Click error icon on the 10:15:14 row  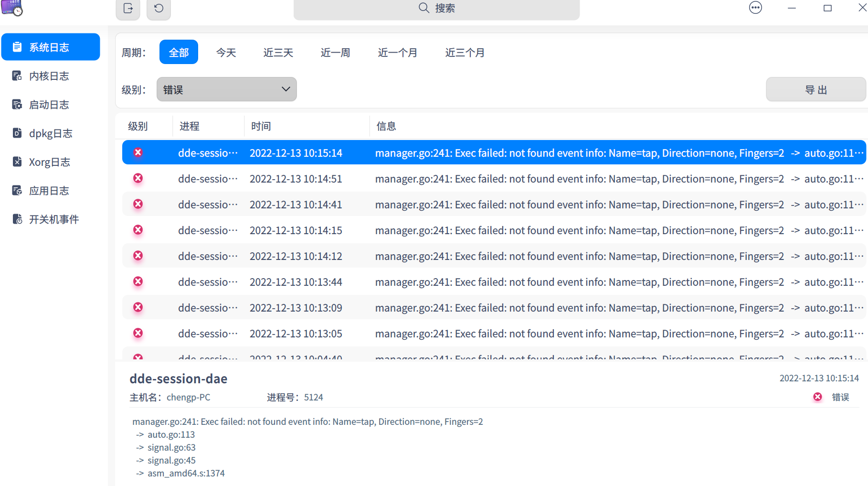tap(138, 152)
